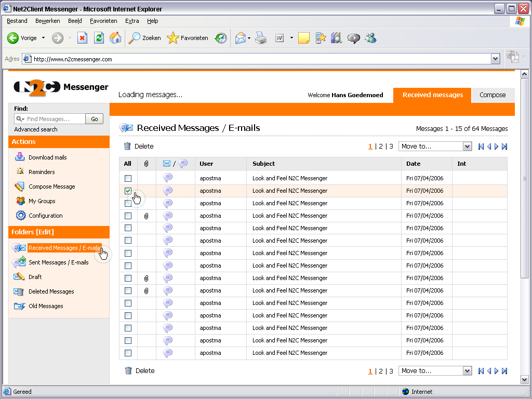Click the Draft folder icon
This screenshot has height=399, width=532.
[19, 276]
